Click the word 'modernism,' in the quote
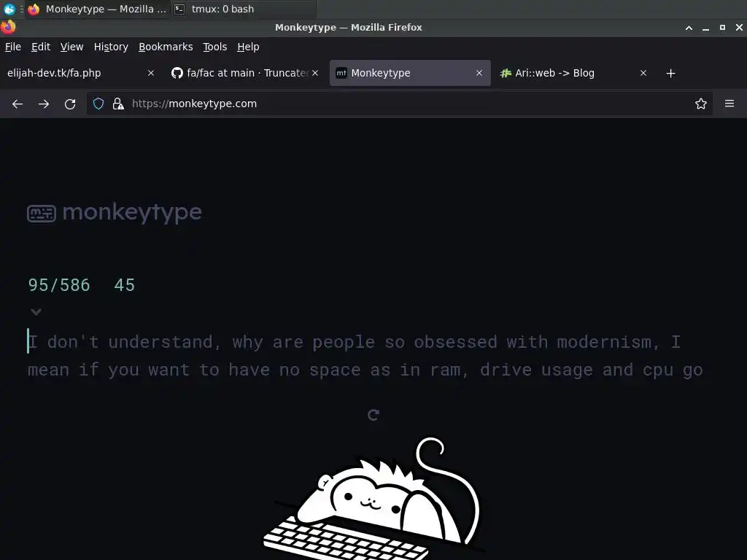747x560 pixels. coord(608,342)
